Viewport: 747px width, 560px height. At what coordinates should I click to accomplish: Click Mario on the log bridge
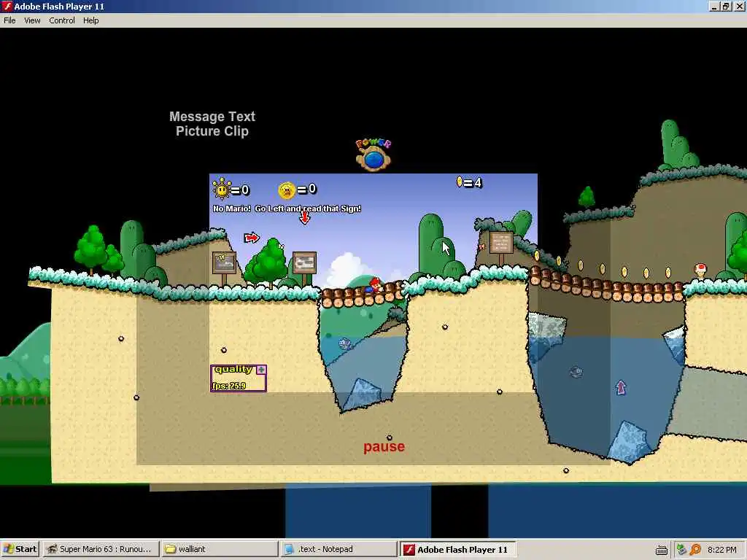coord(373,286)
